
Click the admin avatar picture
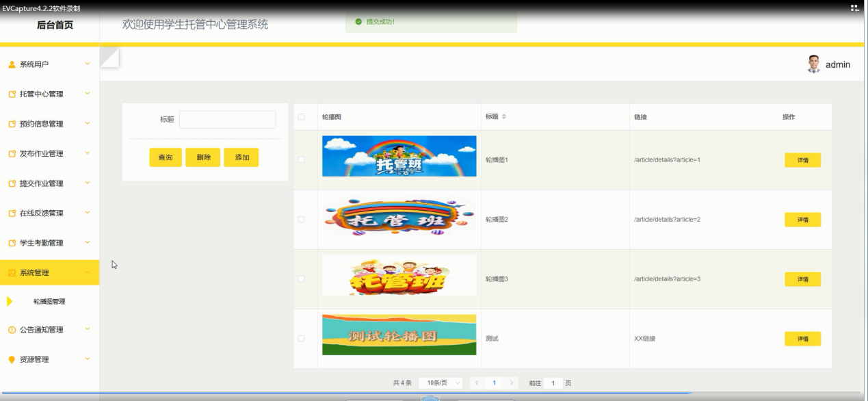tap(813, 64)
